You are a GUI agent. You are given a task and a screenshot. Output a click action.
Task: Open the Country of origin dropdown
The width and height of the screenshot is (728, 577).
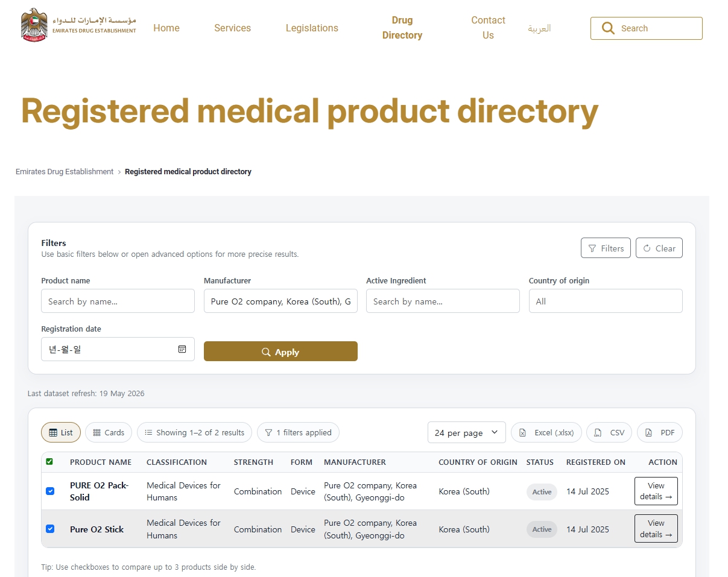coord(606,301)
